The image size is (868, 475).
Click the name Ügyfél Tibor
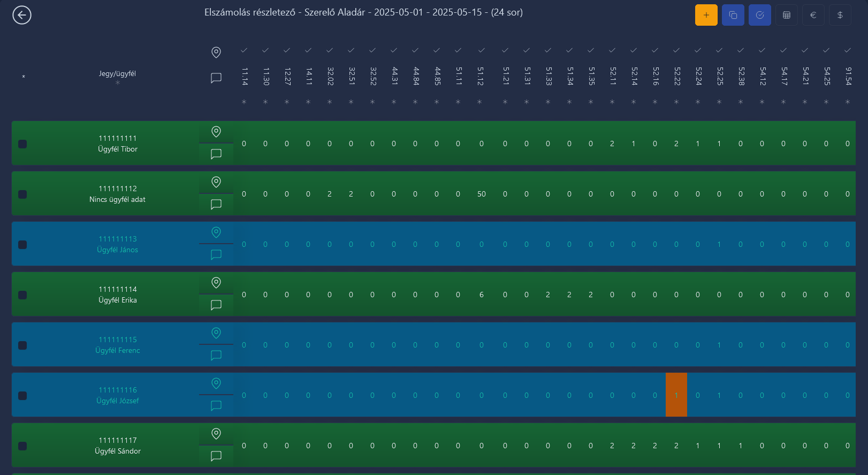118,149
